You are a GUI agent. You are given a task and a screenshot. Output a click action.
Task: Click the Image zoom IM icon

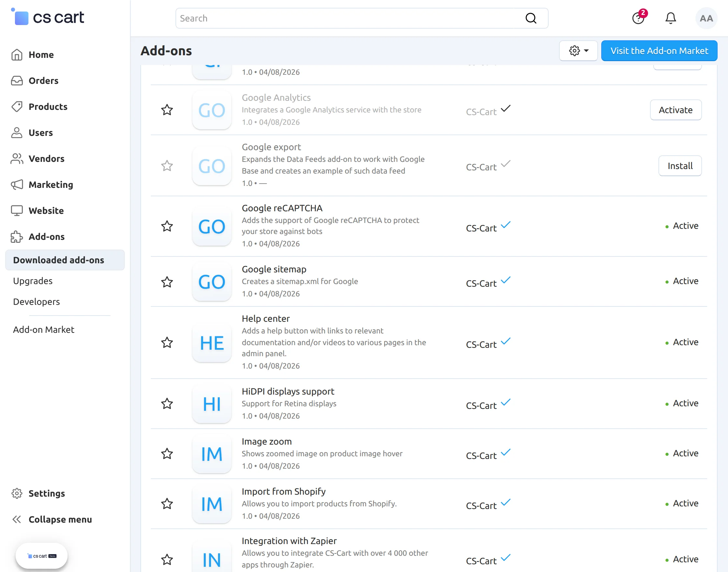(212, 454)
